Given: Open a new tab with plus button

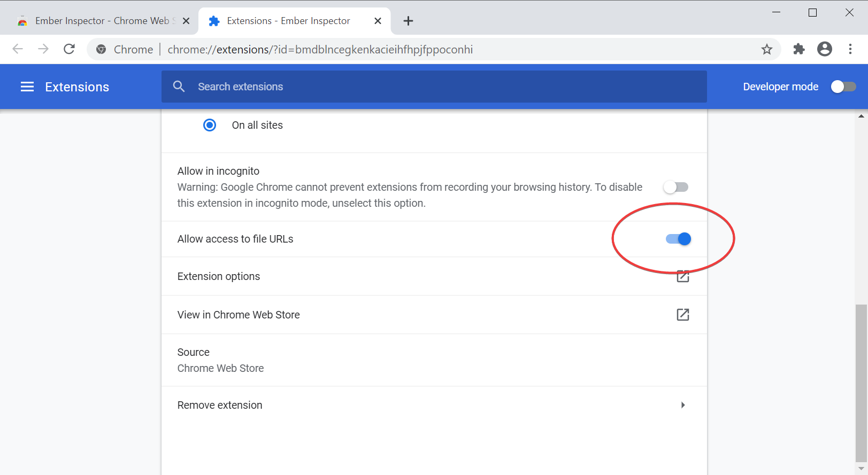Looking at the screenshot, I should pos(408,21).
